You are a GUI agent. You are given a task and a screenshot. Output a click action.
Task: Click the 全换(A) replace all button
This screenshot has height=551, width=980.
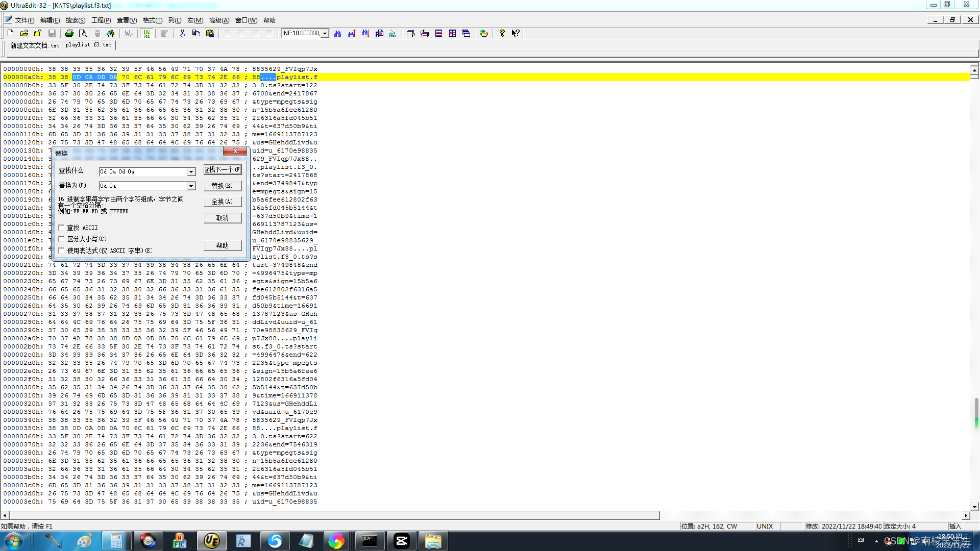tap(222, 202)
